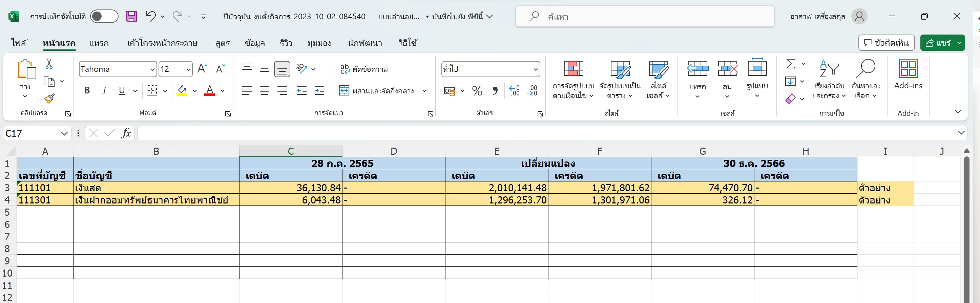Expand the font size 12 dropdown

click(x=188, y=69)
